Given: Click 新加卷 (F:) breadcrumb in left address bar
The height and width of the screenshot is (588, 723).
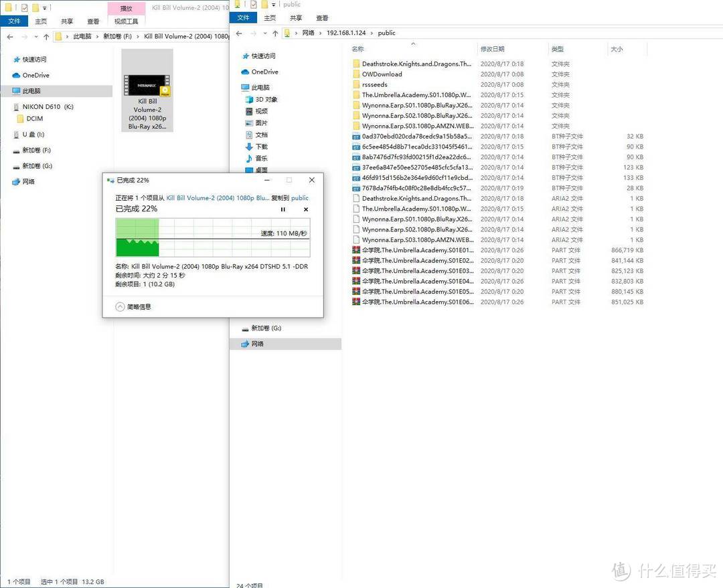Looking at the screenshot, I should [117, 36].
